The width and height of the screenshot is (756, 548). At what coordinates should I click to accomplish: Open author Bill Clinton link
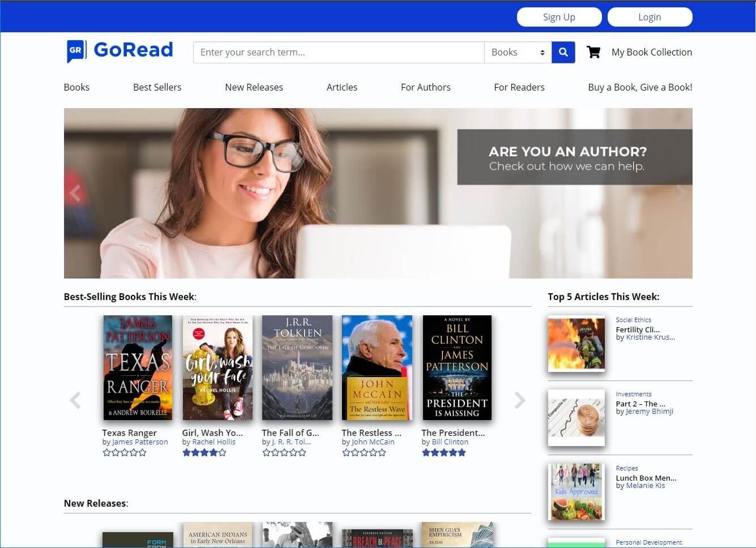[450, 442]
